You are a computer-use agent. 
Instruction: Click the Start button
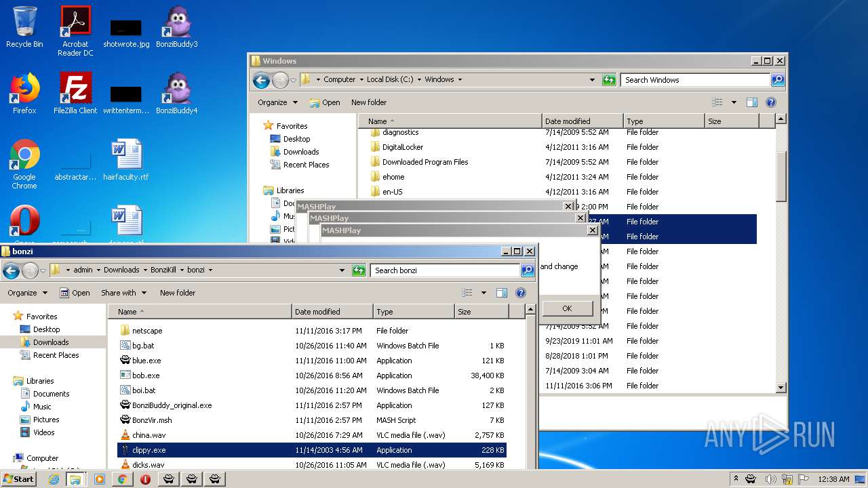pyautogui.click(x=18, y=479)
